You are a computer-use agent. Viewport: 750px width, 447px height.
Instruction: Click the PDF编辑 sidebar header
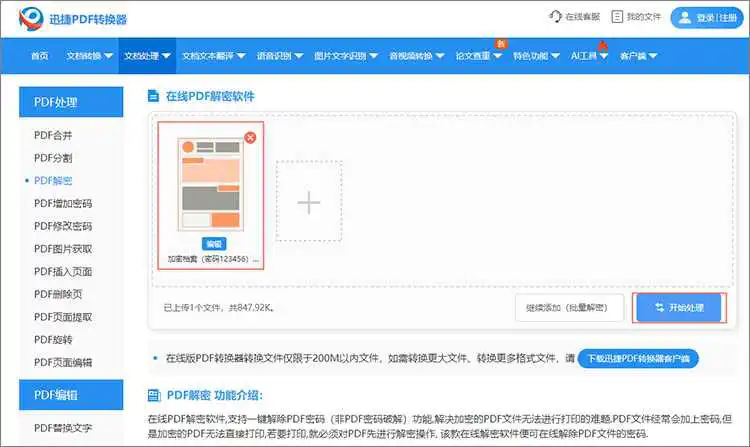[x=71, y=395]
